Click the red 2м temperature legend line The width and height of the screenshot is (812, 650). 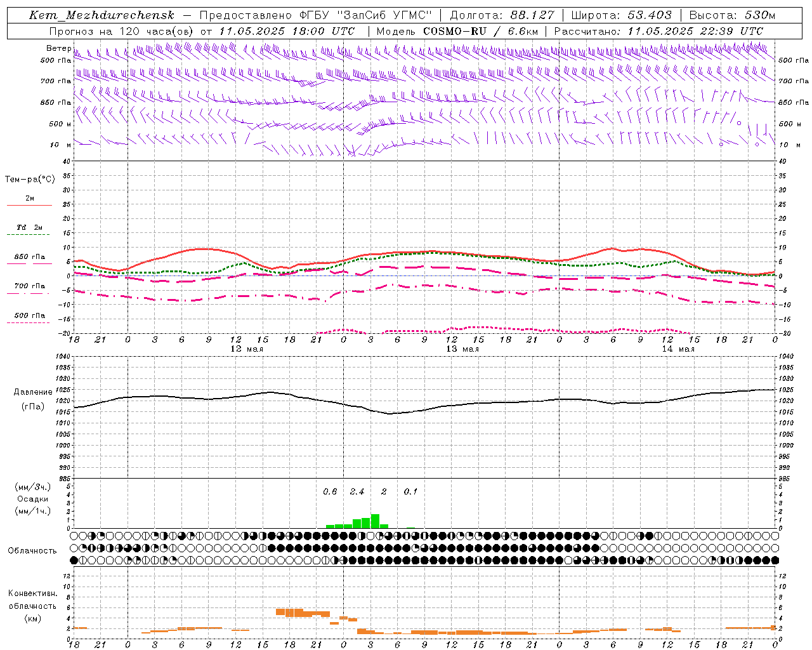coord(29,205)
